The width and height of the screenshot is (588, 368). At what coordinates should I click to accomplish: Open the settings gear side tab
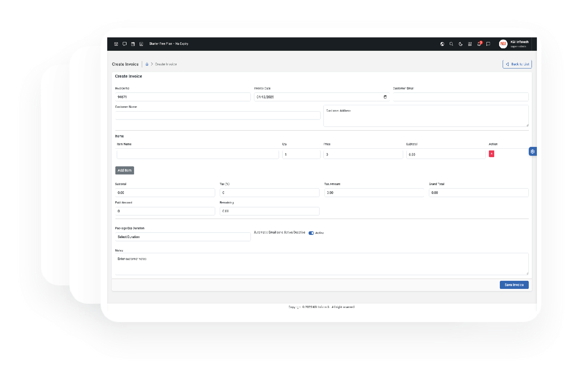tap(533, 151)
